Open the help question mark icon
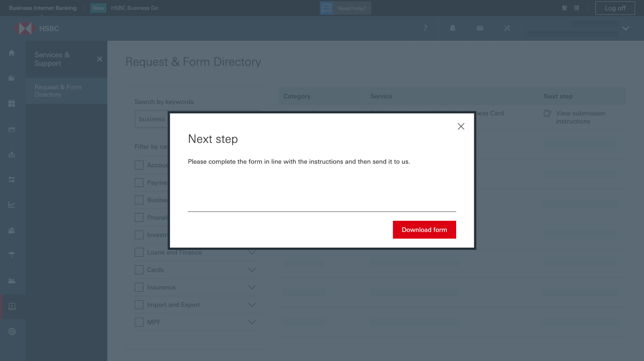The height and width of the screenshot is (361, 644). tap(424, 28)
